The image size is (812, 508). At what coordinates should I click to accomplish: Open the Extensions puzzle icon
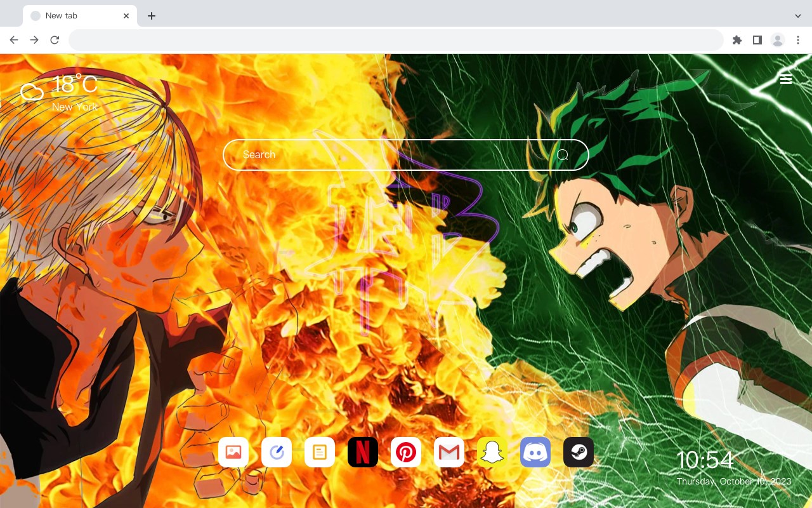click(x=737, y=40)
